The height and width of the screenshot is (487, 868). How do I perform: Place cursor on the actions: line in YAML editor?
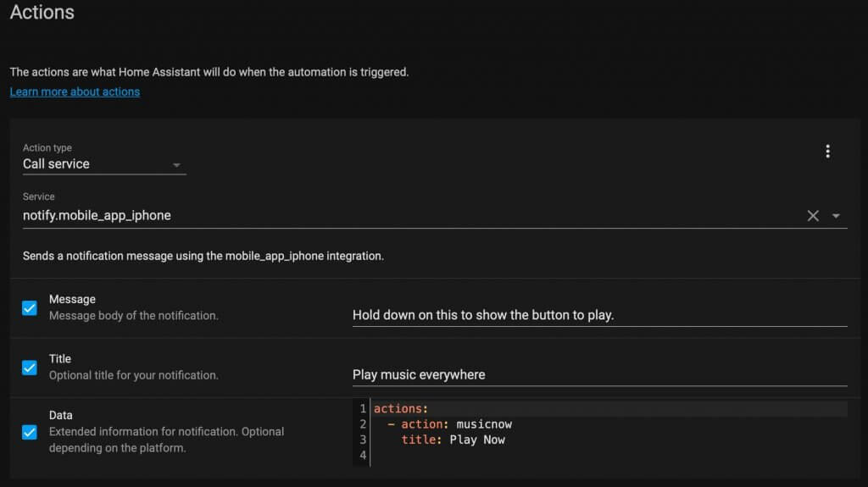point(609,408)
